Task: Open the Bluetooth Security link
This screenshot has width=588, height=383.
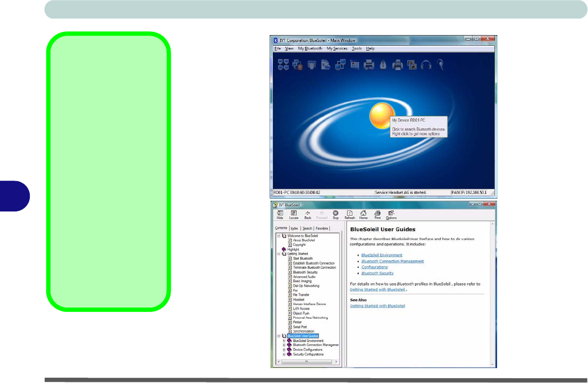Action: [377, 273]
